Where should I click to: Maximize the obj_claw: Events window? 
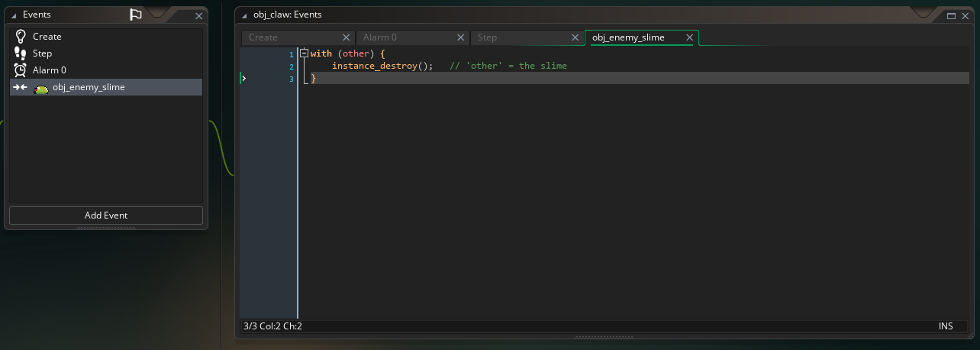tap(952, 15)
